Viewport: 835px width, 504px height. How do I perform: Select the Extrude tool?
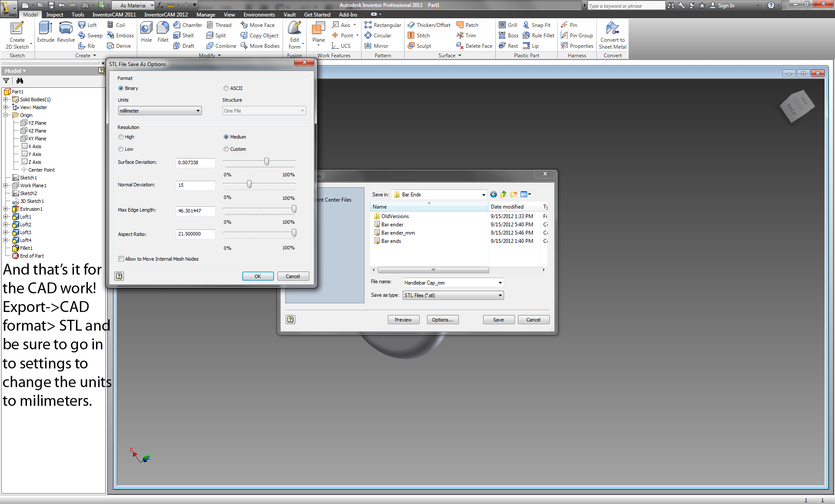point(46,32)
